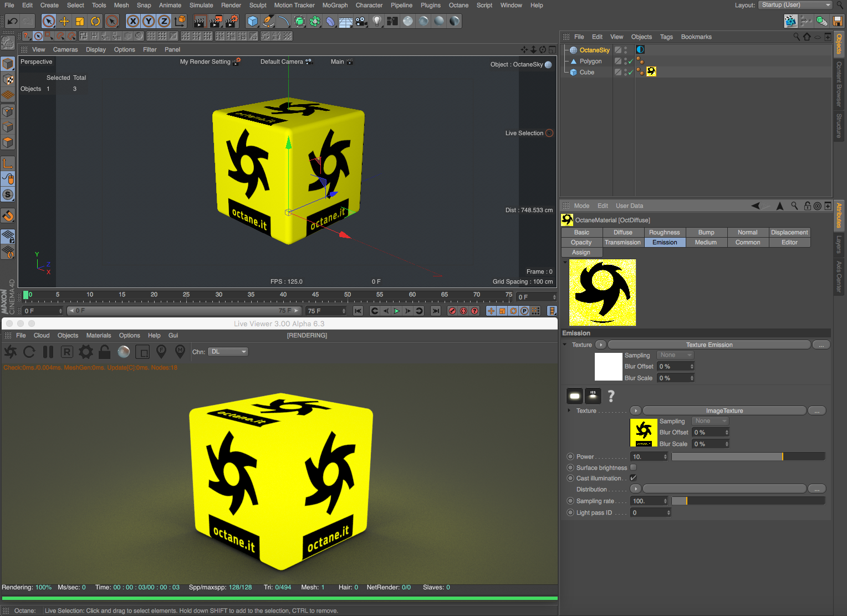
Task: Open the MoGraph menu
Action: tap(335, 5)
